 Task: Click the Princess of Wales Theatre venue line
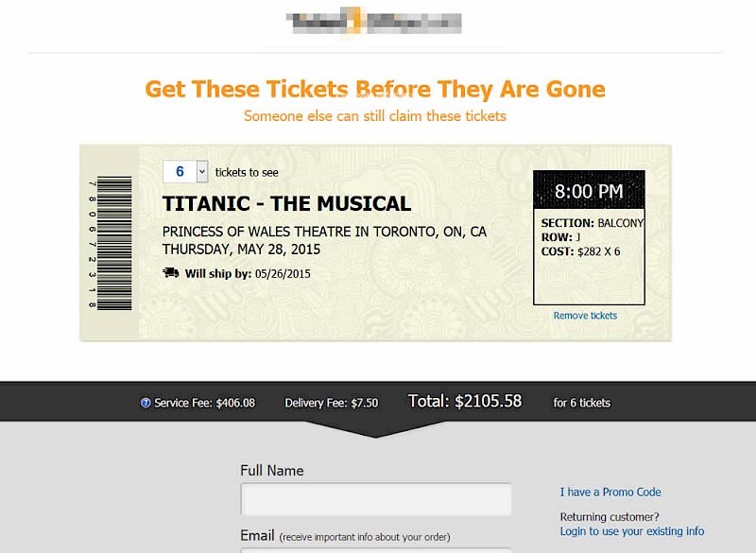click(324, 232)
